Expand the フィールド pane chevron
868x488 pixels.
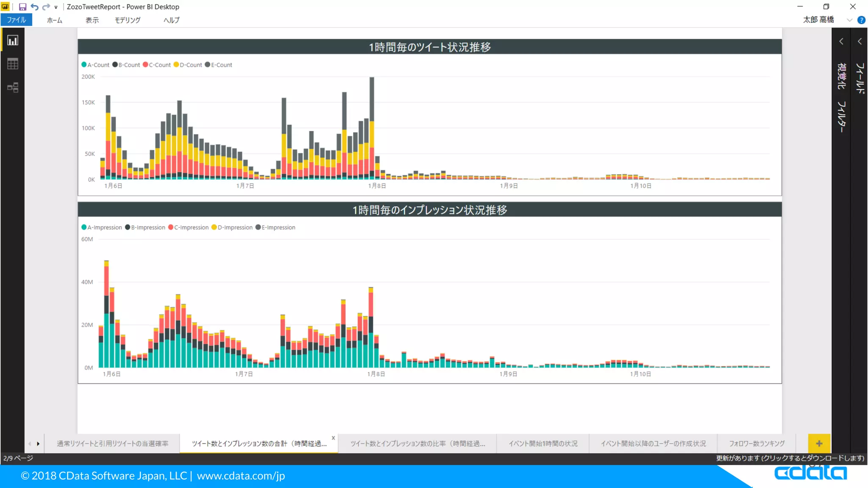click(860, 42)
